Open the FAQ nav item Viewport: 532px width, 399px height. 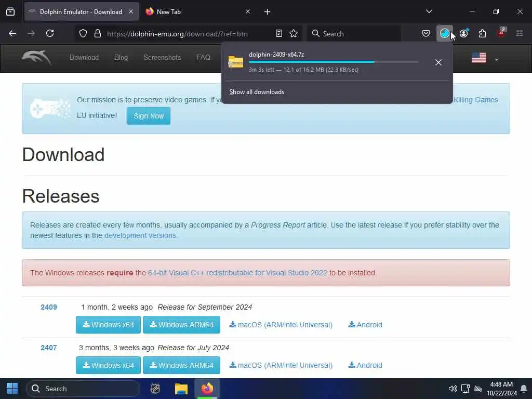(203, 57)
